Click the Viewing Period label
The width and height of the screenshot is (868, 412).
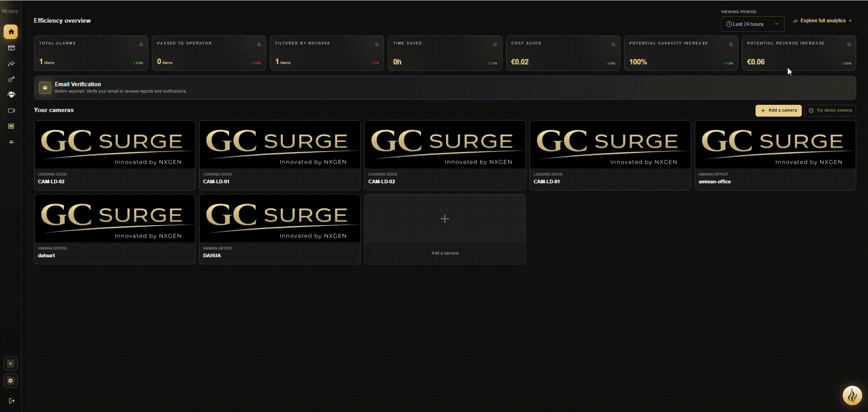739,12
